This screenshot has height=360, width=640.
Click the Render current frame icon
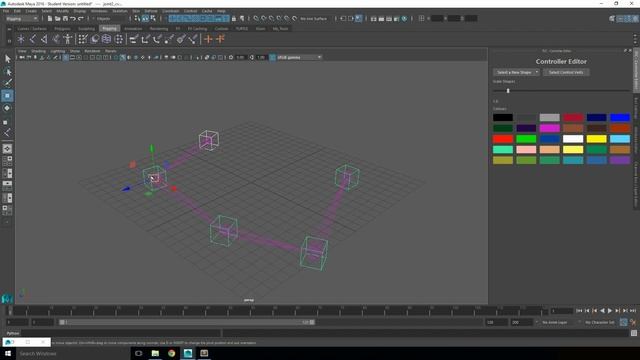pos(381,18)
